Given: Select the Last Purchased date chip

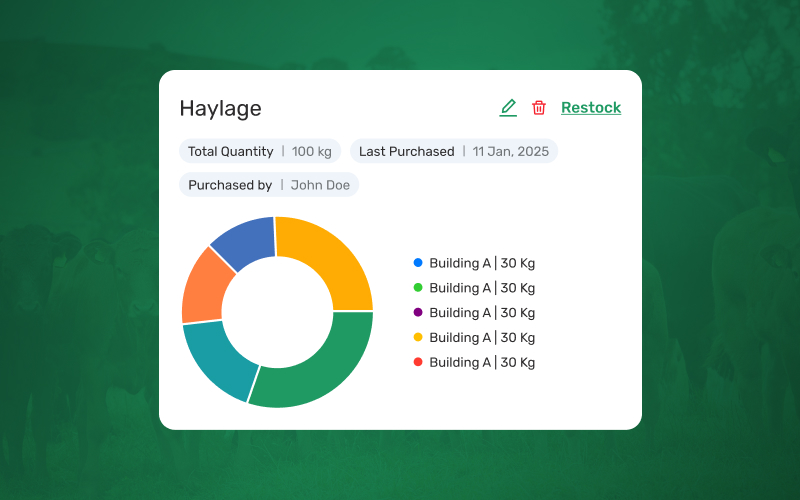Looking at the screenshot, I should [x=453, y=151].
